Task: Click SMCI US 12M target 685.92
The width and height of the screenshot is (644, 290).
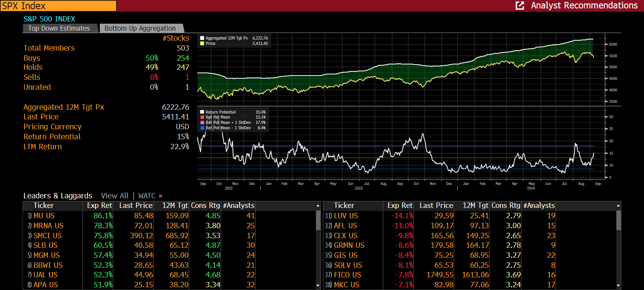Action: tap(177, 236)
